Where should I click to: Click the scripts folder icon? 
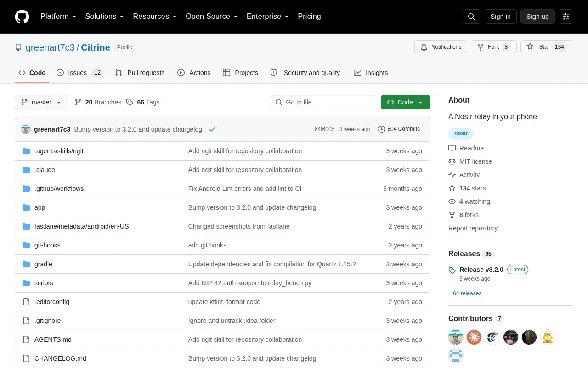(26, 283)
